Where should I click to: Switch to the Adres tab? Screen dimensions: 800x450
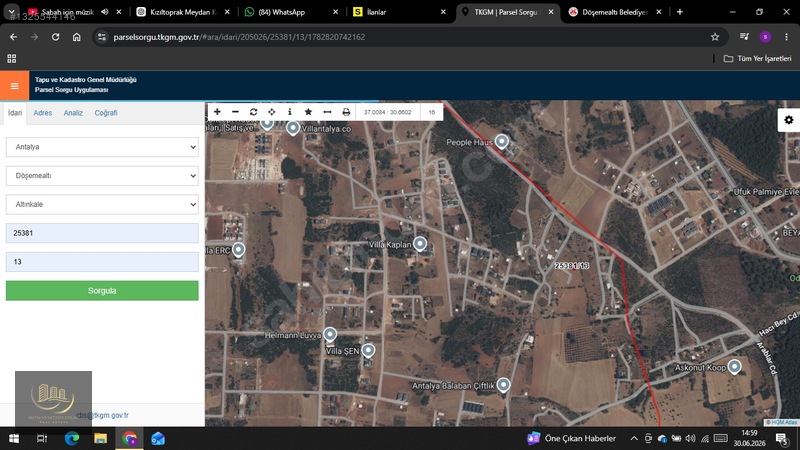tap(43, 113)
